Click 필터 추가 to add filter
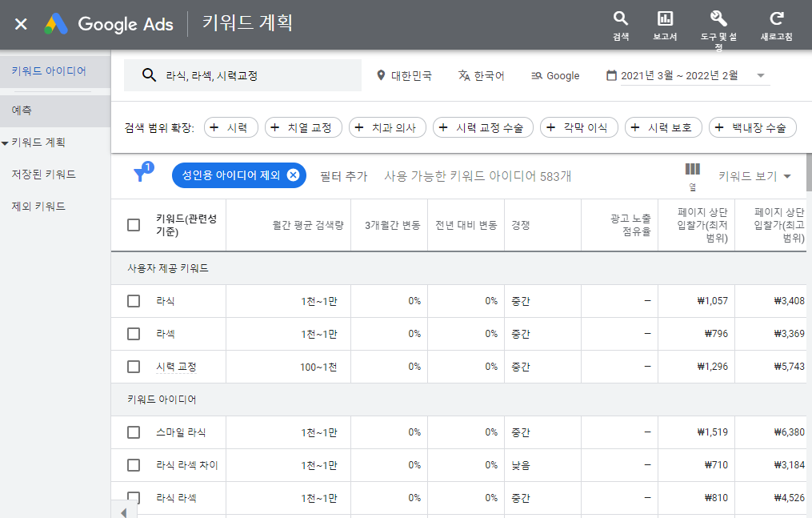 pos(344,176)
